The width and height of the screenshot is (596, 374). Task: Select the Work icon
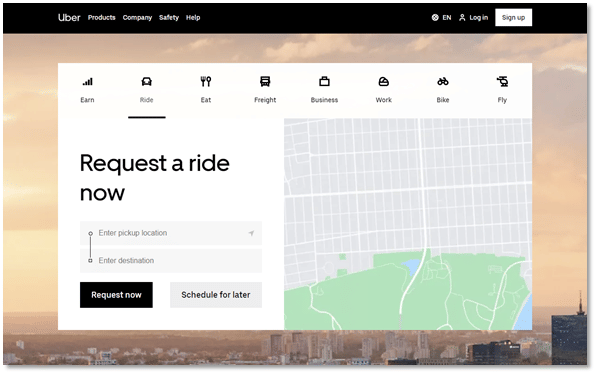coord(384,81)
